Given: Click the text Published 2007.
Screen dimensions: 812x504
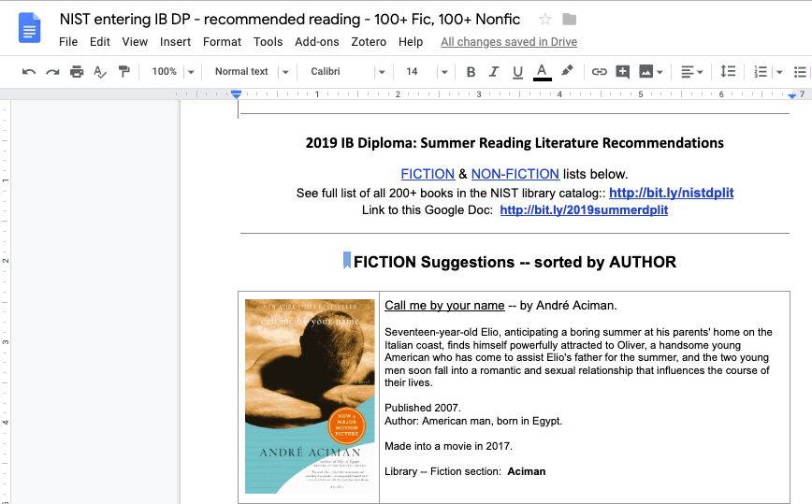Looking at the screenshot, I should [x=423, y=408].
